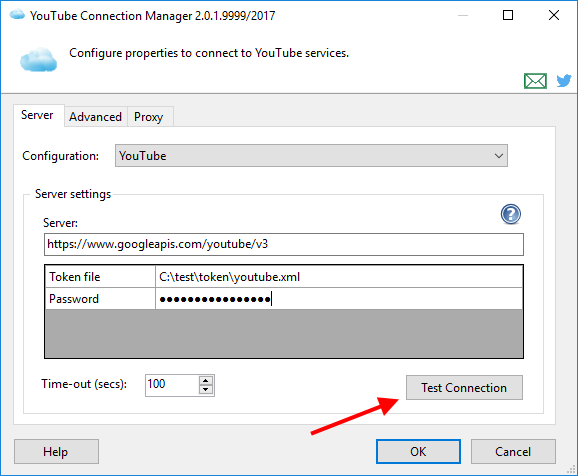Decrease time-out with the down arrow
Image resolution: width=578 pixels, height=476 pixels.
(206, 390)
